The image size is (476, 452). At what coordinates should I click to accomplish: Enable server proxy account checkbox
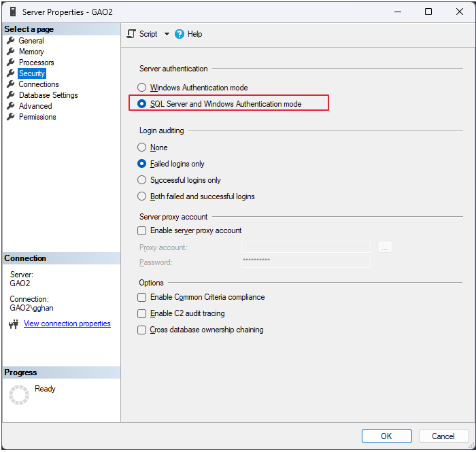point(141,231)
